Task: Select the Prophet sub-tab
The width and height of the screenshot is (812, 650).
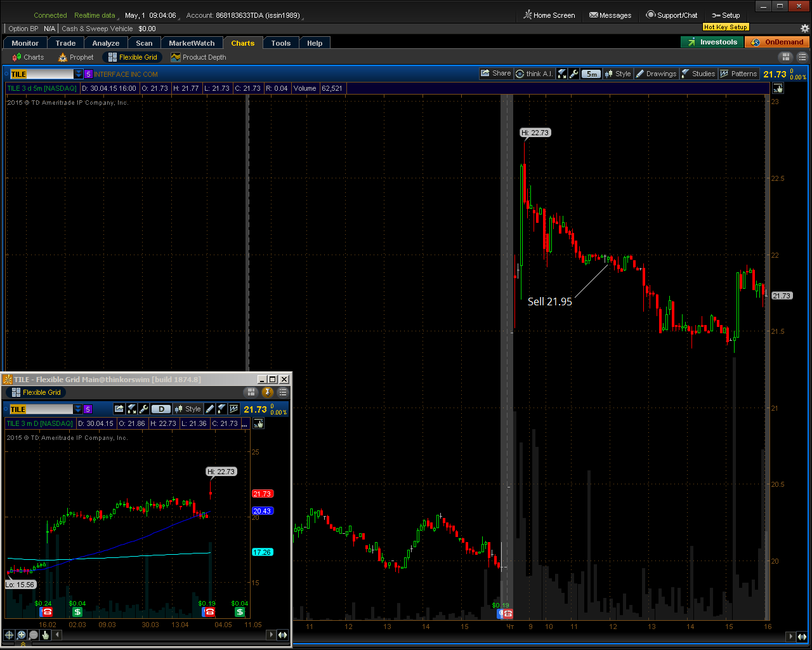Action: [x=76, y=57]
